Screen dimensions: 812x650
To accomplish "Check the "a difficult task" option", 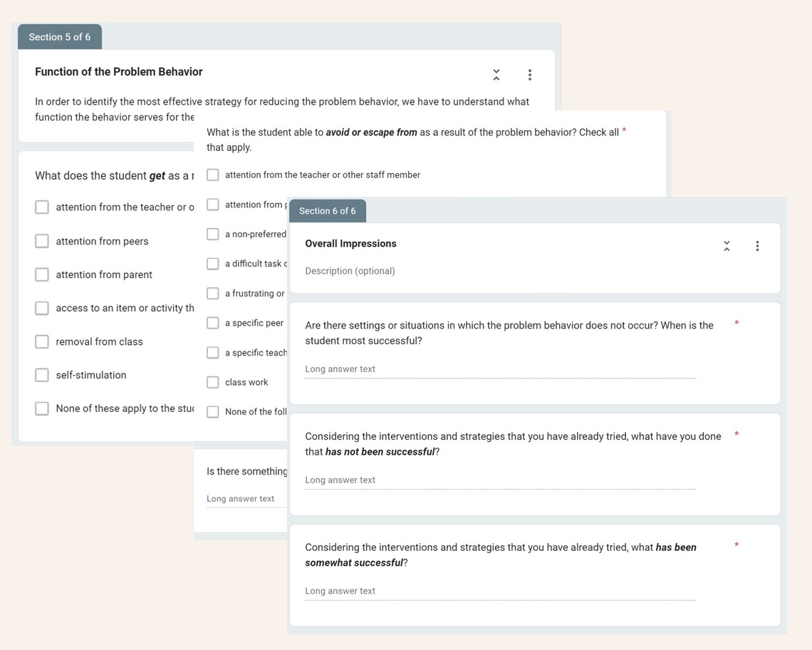I will pos(212,264).
